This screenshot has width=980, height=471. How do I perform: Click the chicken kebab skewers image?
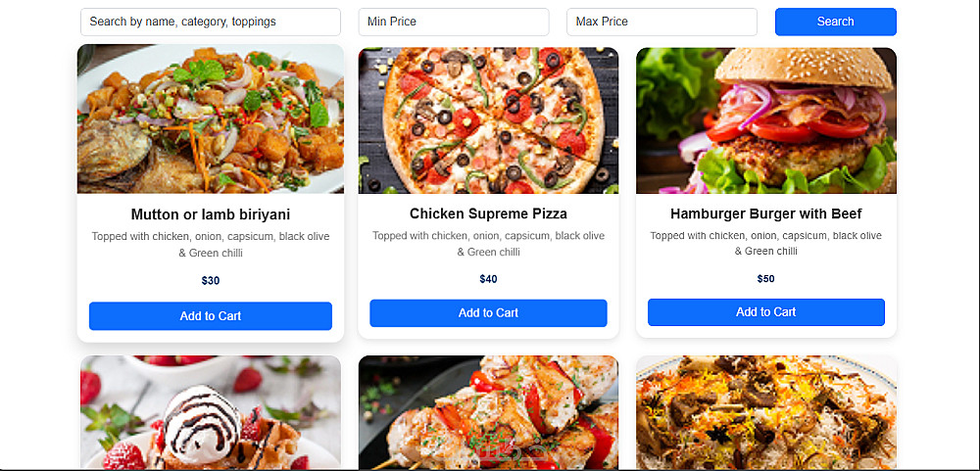coord(488,413)
